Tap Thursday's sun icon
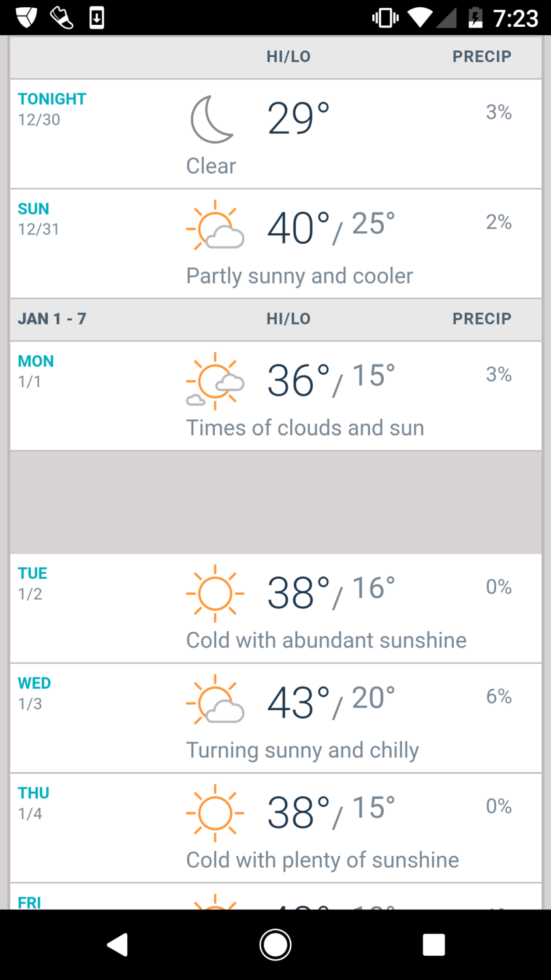This screenshot has height=980, width=551. 215,813
